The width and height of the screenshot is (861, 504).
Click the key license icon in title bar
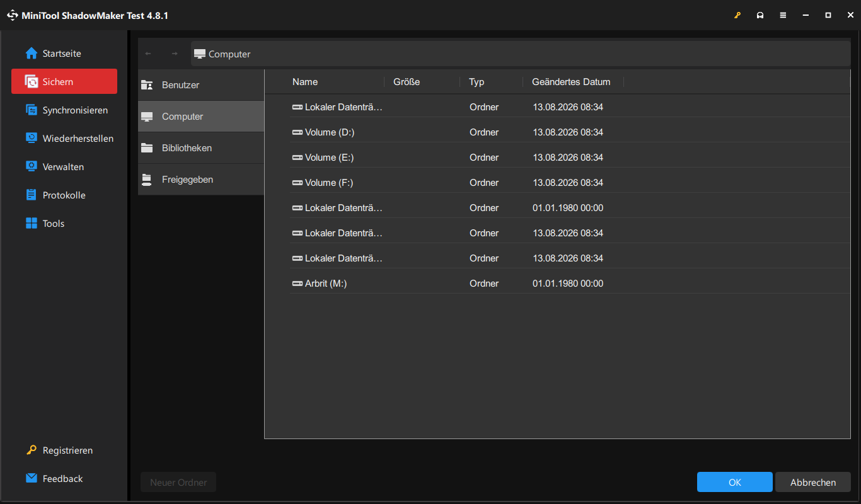[x=737, y=15]
